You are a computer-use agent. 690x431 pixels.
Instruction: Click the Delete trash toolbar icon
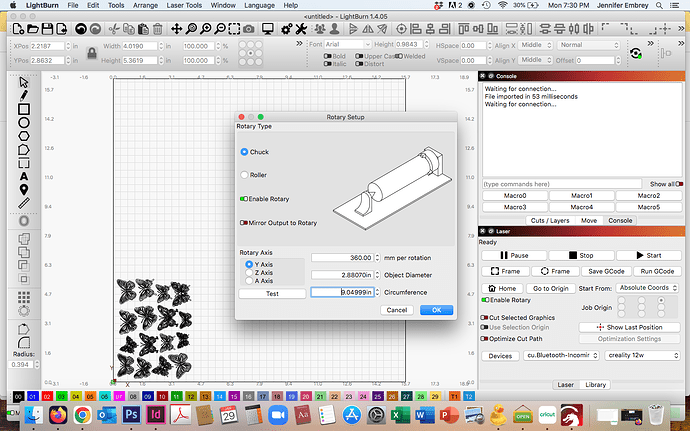point(158,29)
